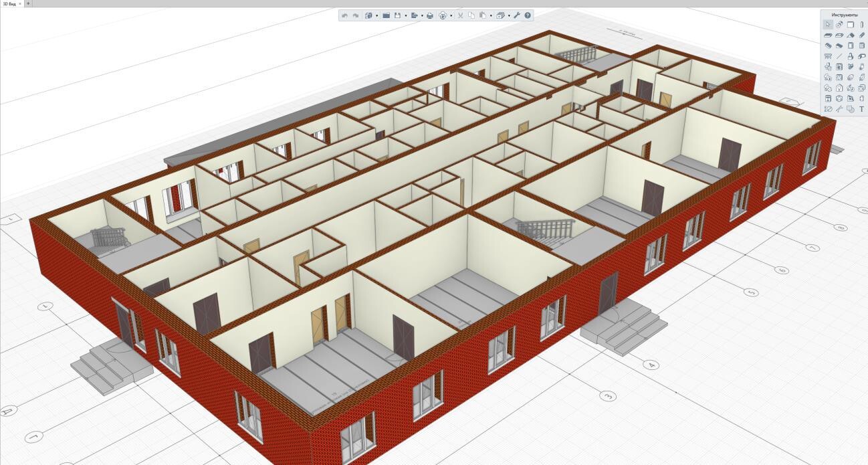Add a new tab with plus button
Screen dimensions: 868x465
tap(28, 3)
